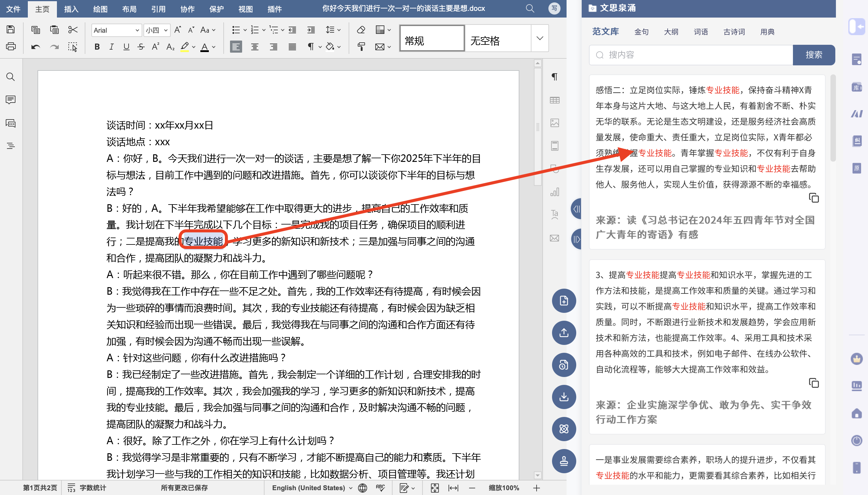
Task: Click the yellow highlight color button
Action: [x=185, y=47]
